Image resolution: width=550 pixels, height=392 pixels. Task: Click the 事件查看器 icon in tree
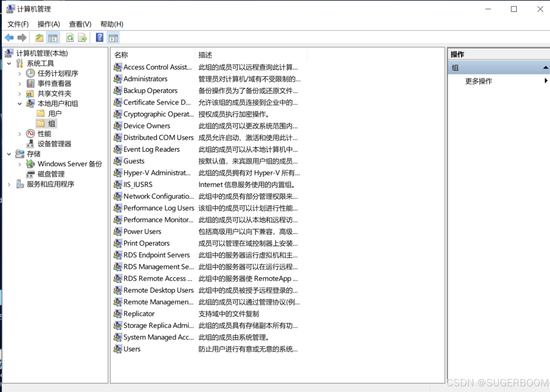pyautogui.click(x=30, y=83)
